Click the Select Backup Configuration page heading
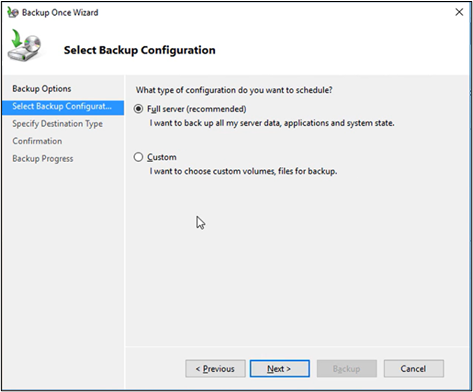Screen dimensions: 473x392 [x=139, y=50]
